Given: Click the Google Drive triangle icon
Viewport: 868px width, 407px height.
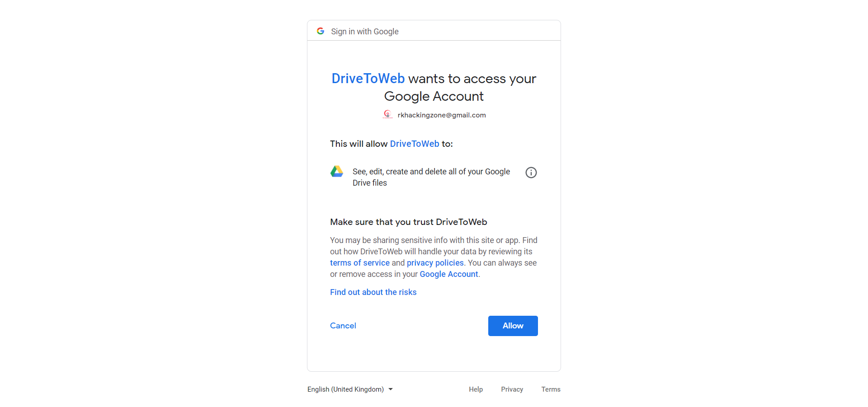Looking at the screenshot, I should 337,171.
